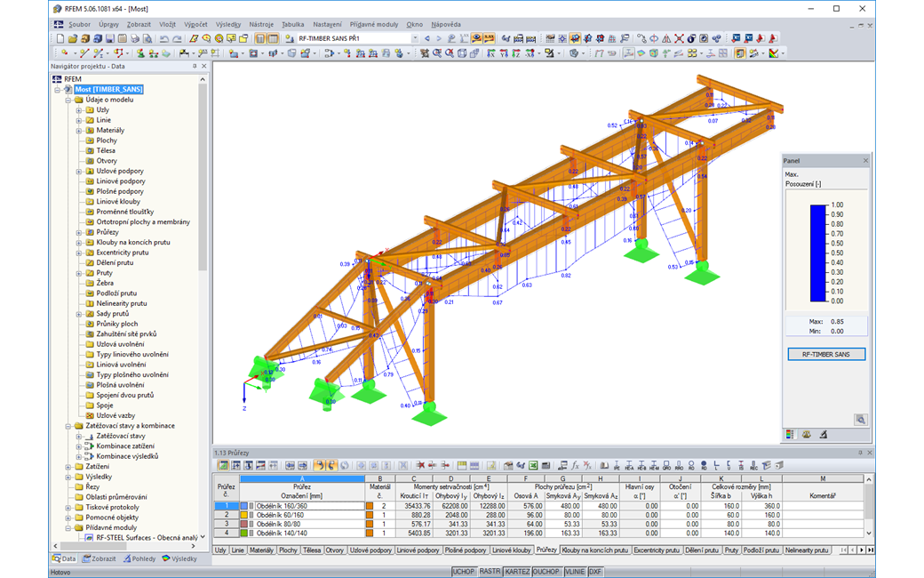Expand the Uzly node in the project navigator
924x578 pixels.
(x=78, y=110)
